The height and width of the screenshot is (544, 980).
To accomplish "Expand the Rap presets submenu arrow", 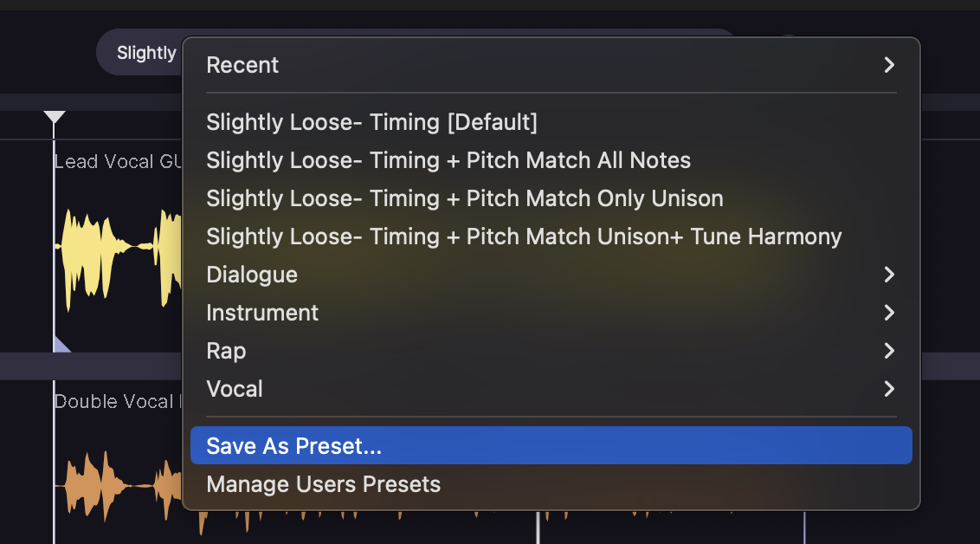I will click(888, 351).
